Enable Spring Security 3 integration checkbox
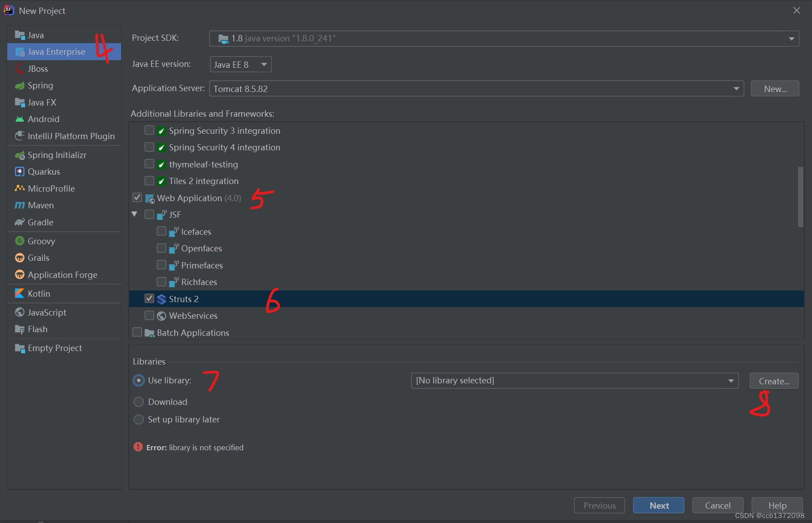Viewport: 812px width, 523px height. [x=149, y=130]
